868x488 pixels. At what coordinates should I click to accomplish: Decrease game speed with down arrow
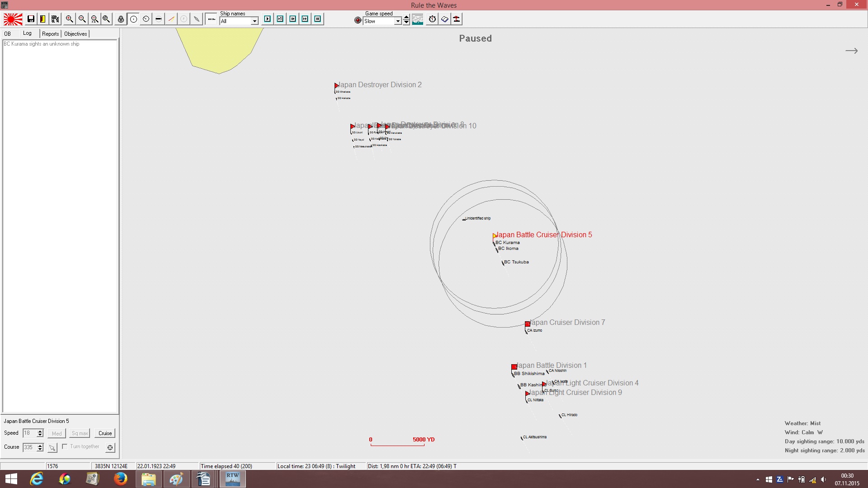(406, 22)
